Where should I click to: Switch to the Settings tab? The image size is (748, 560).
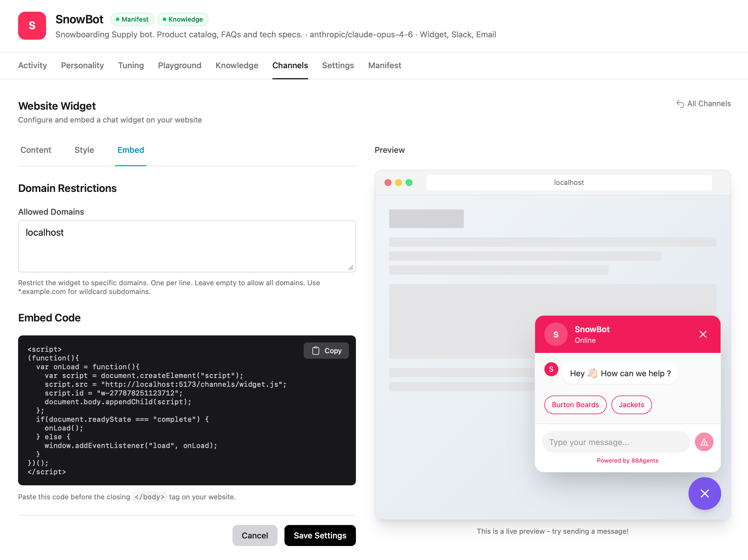[338, 65]
